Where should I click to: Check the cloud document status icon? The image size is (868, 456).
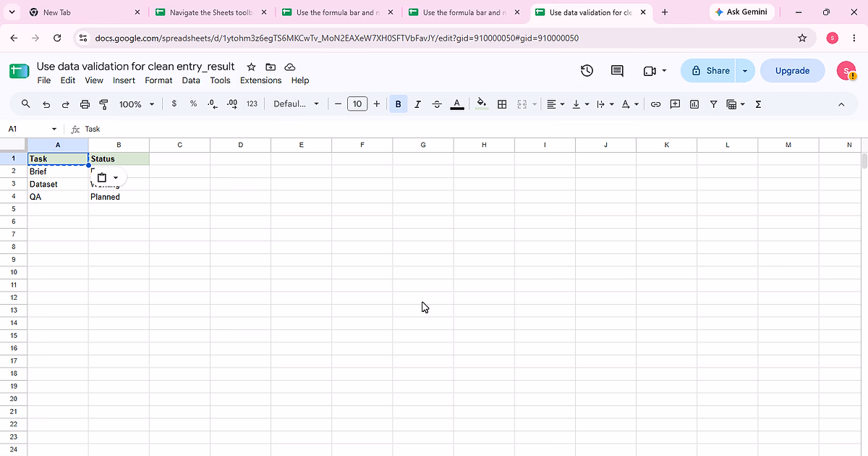pos(289,67)
